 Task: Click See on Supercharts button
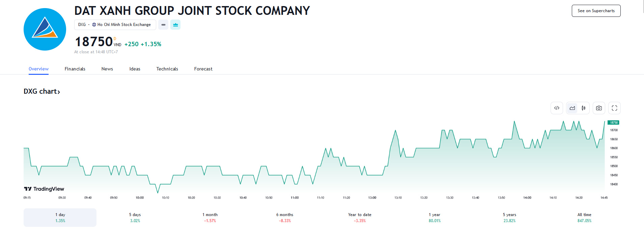click(x=596, y=11)
